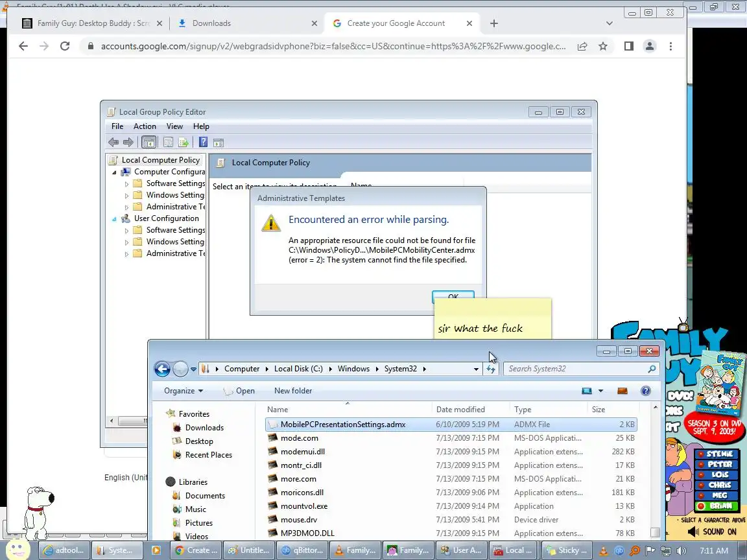
Task: Toggle Show/Hide Action Pane toolbar icon
Action: point(218,142)
